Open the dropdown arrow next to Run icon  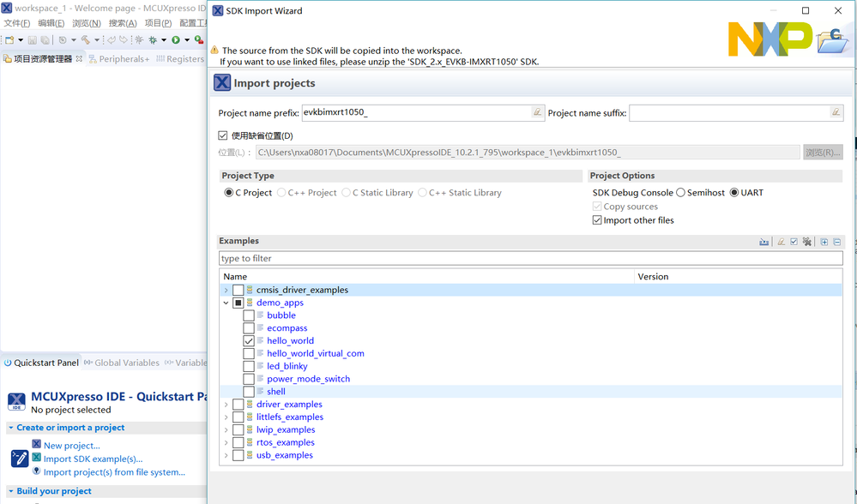[186, 40]
